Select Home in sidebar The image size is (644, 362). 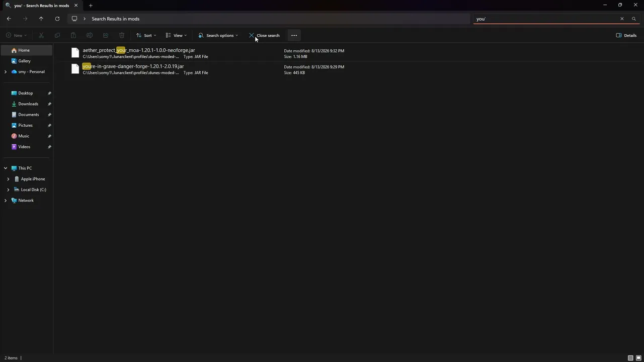27,50
